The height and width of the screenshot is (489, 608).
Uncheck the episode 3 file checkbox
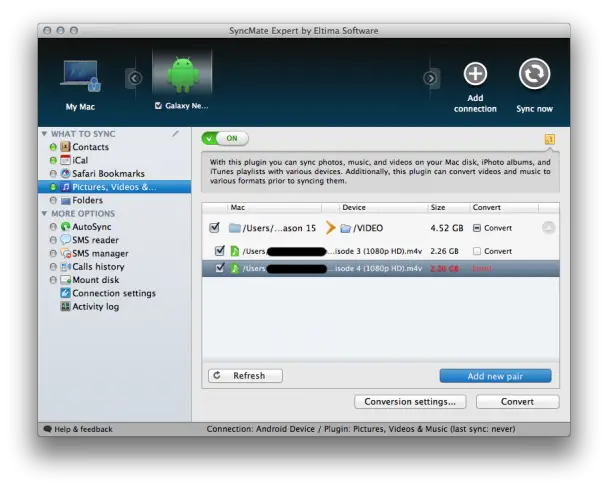219,251
